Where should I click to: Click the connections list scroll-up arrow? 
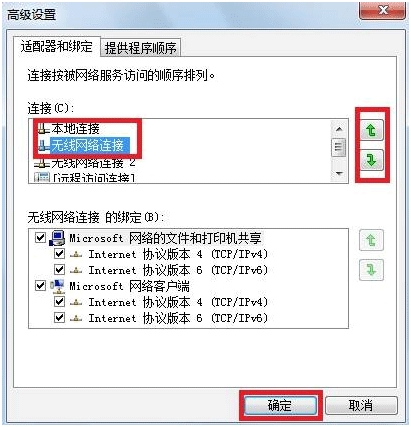(339, 129)
